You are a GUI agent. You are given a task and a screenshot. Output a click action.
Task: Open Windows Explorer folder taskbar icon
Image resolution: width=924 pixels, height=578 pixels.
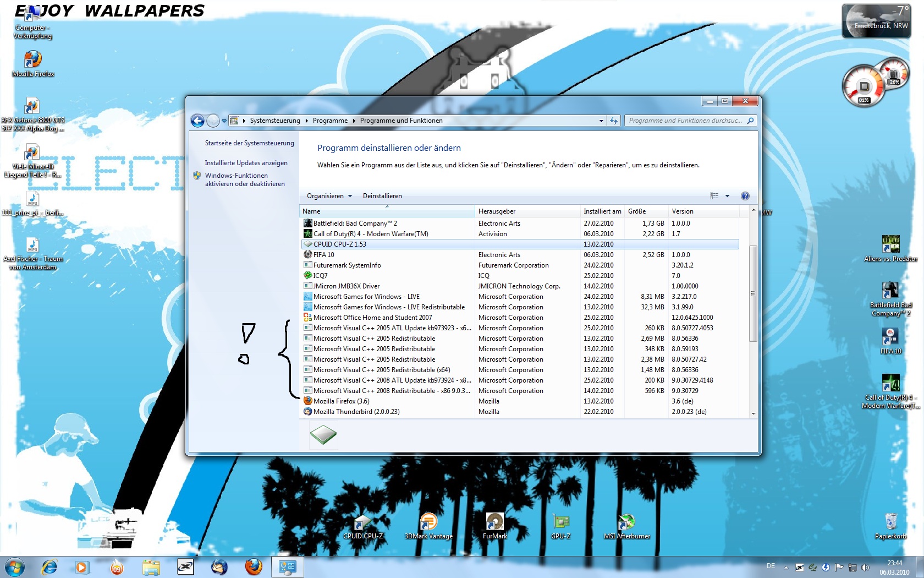tap(151, 567)
